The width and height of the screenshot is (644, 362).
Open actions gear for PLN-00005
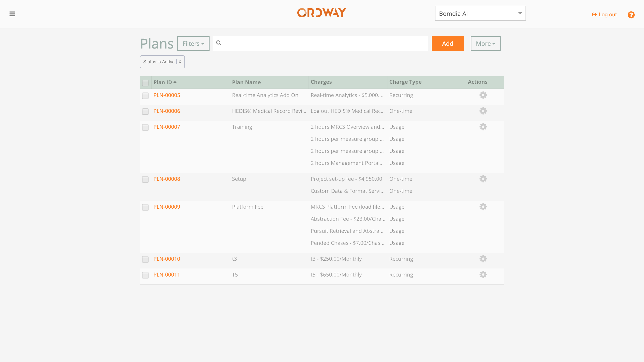click(483, 95)
